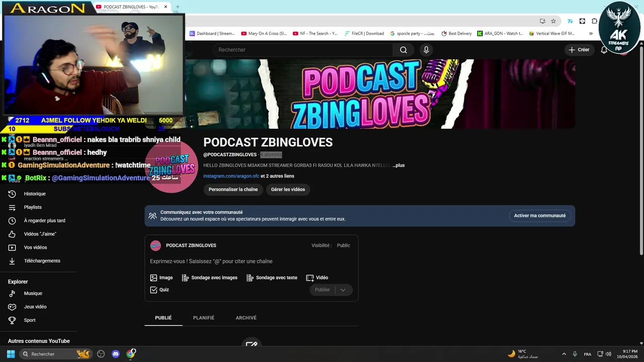Open Dashboard Stream bookmark
Screen dimensions: 644x362
click(212, 34)
